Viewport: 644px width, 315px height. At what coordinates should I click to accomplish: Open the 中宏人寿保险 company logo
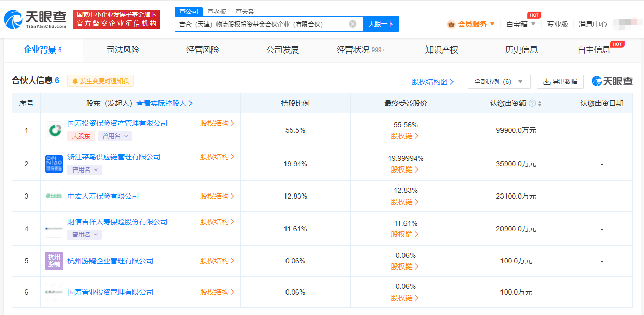click(54, 196)
